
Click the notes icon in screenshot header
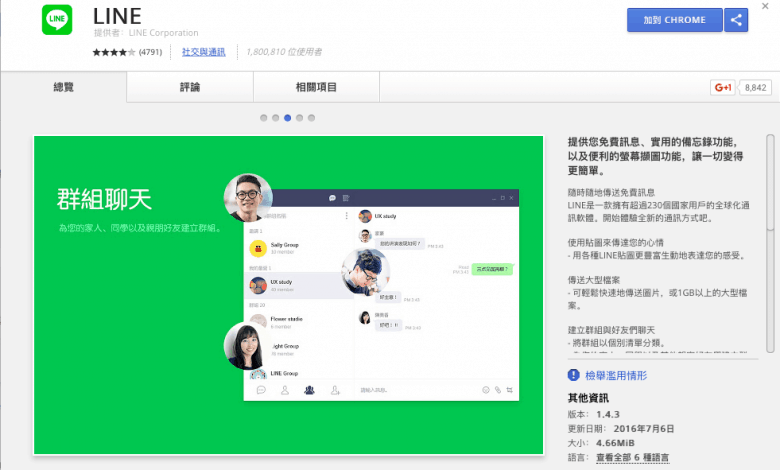(x=346, y=198)
